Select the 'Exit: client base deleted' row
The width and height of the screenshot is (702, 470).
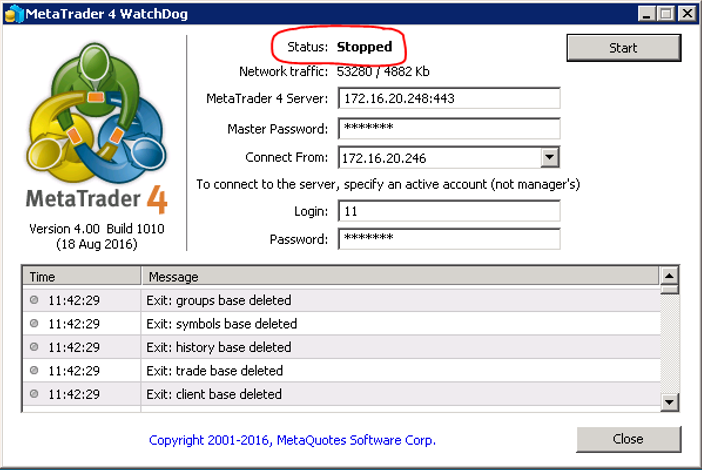tap(342, 394)
